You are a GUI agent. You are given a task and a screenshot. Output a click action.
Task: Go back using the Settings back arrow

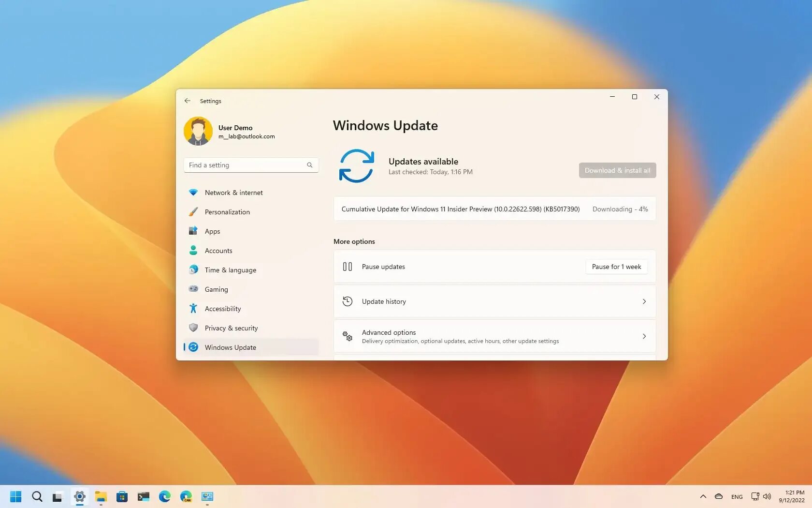188,101
